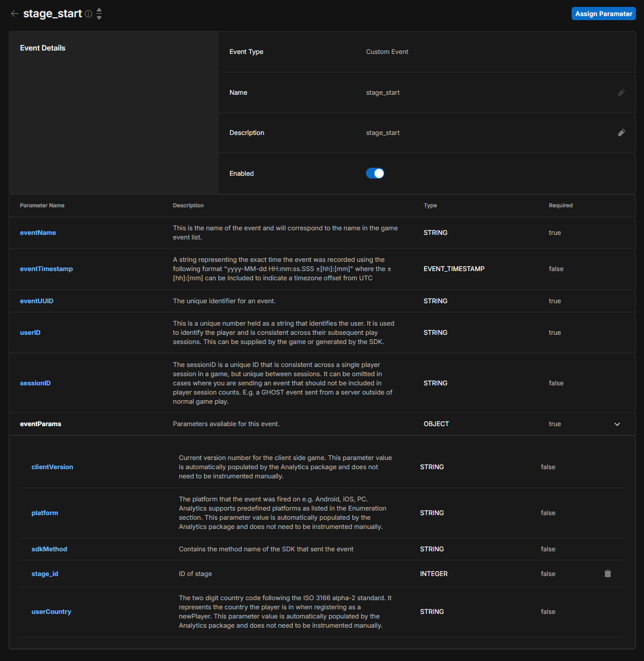Viewport: 644px width, 661px height.
Task: Open the event switcher up-down arrows
Action: click(x=99, y=14)
